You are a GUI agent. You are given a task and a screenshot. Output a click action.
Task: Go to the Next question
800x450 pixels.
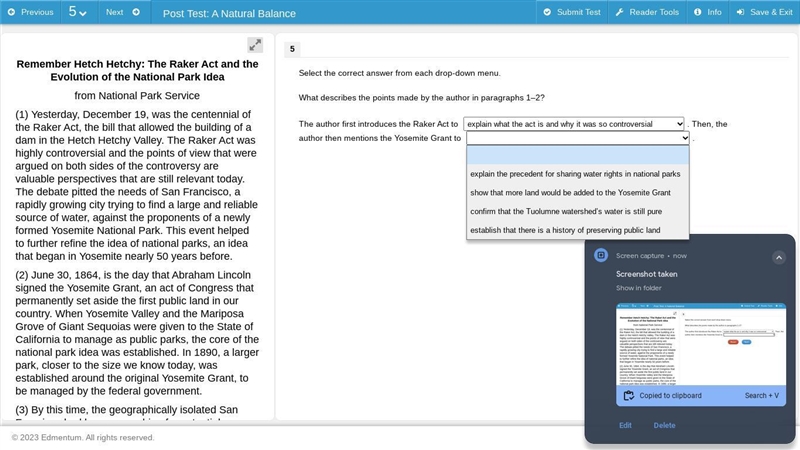122,12
